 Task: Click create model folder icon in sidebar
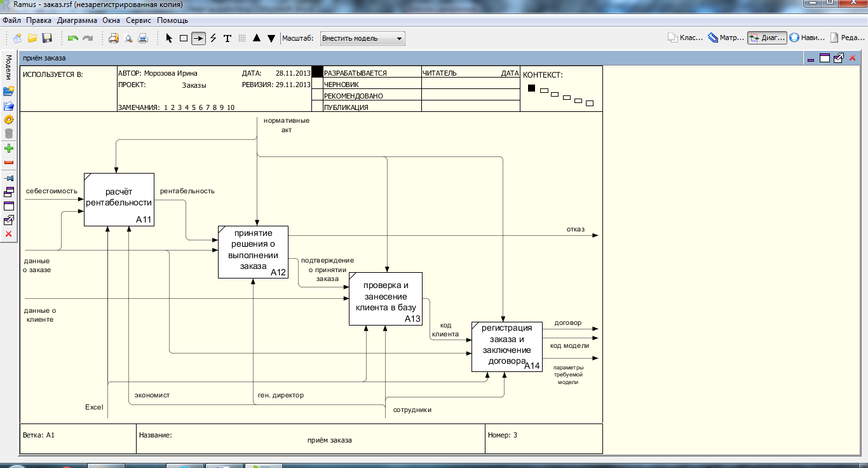pos(9,92)
